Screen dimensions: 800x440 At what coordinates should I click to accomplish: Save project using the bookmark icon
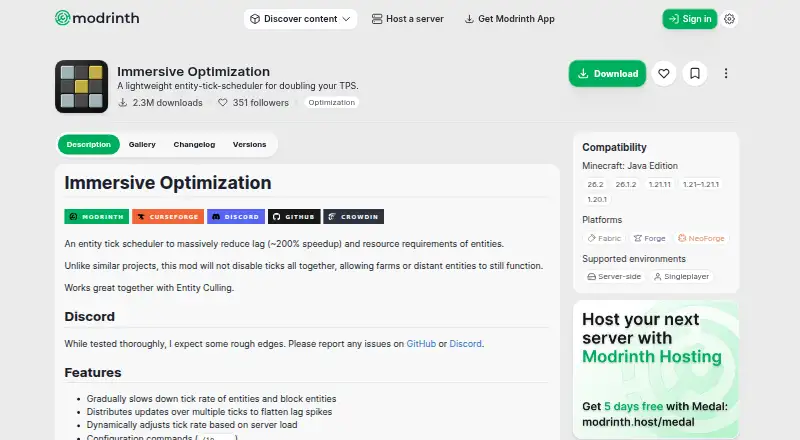694,74
